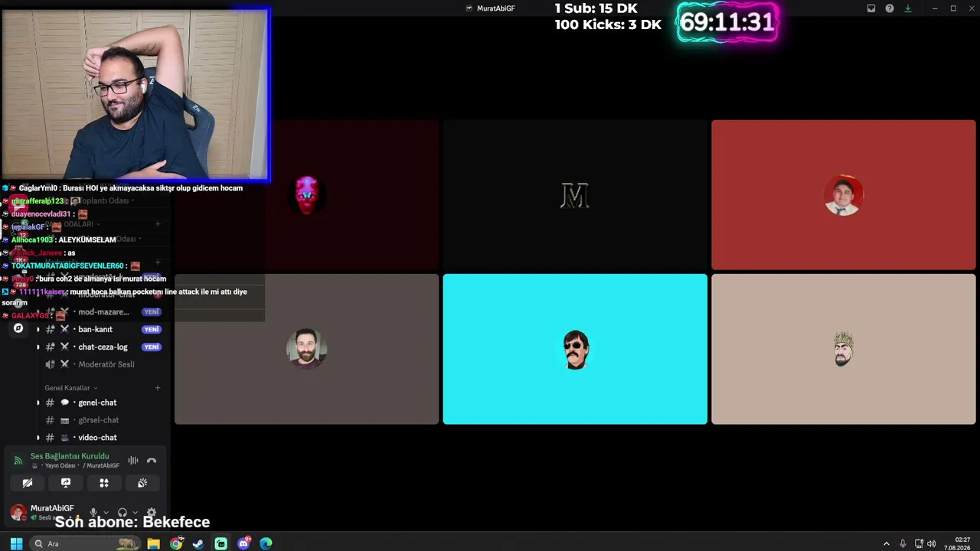
Task: Open volume control in system tray
Action: pyautogui.click(x=932, y=544)
